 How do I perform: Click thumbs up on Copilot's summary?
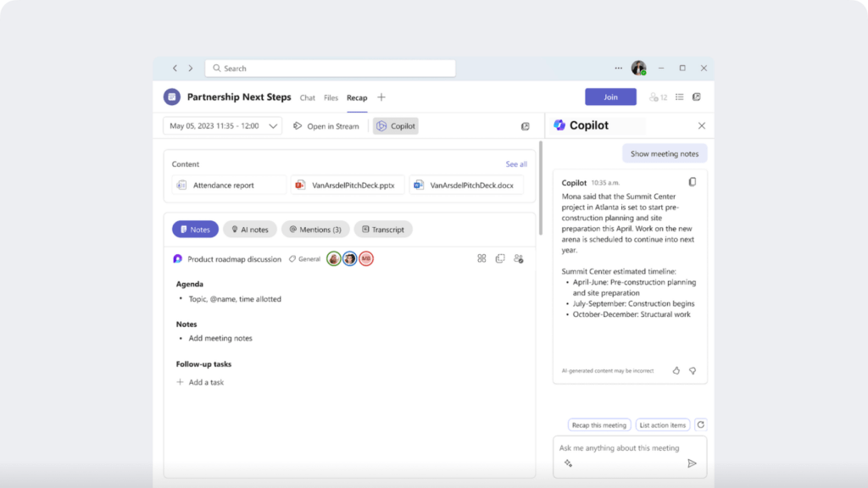[676, 371]
